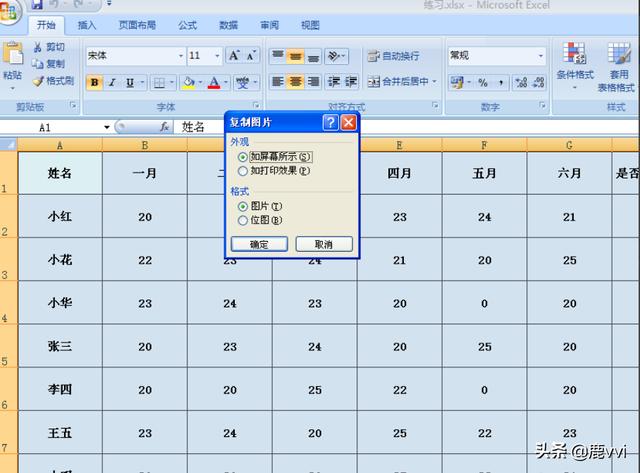
Task: Open Format as Table (套用表格格式)
Action: coord(618,67)
